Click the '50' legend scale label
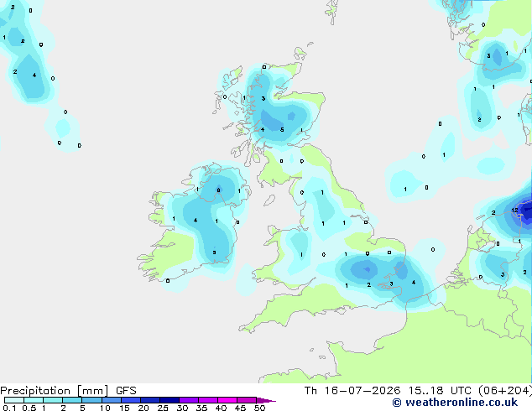This screenshot has width=532, height=411. tap(259, 408)
